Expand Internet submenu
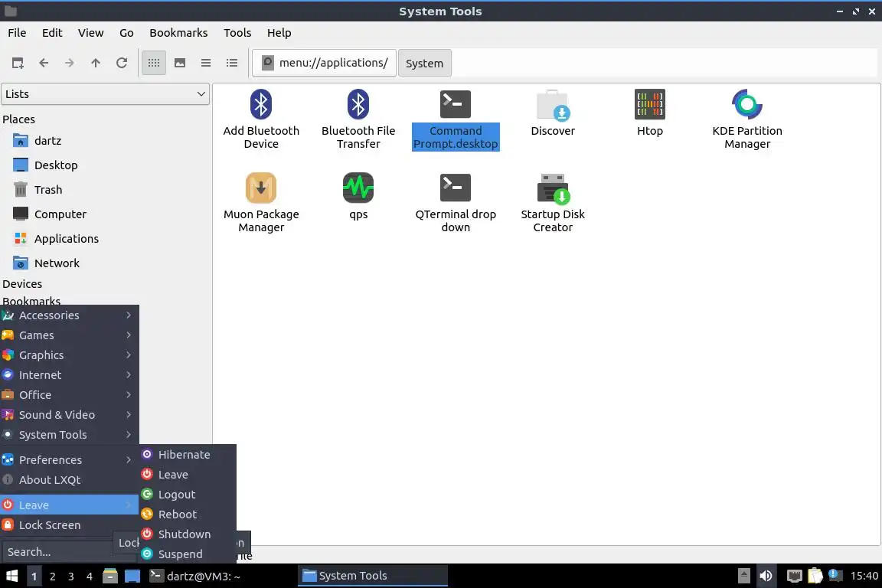The image size is (882, 588). click(69, 374)
